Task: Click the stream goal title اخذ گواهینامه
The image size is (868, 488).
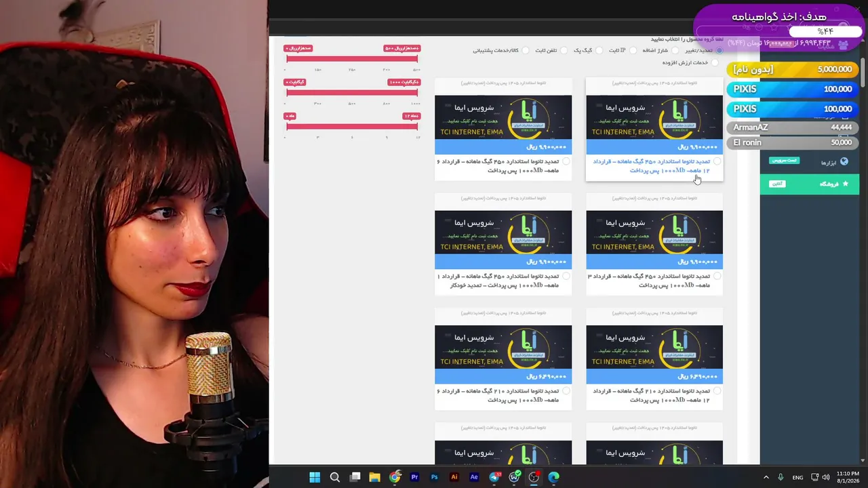Action: (779, 16)
